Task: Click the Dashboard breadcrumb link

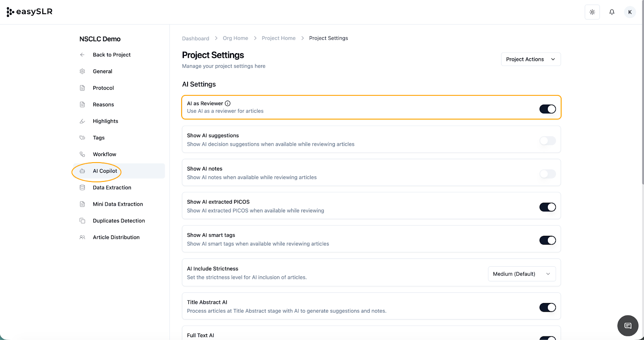Action: tap(196, 39)
